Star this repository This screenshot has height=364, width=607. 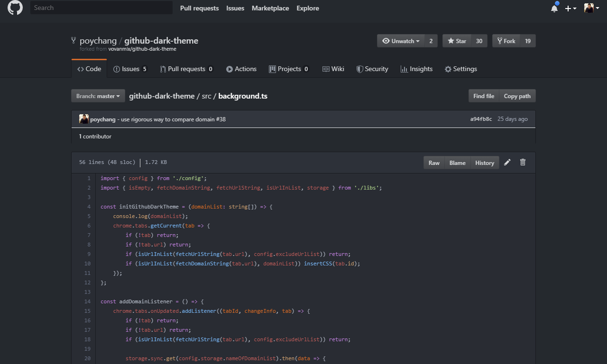click(x=457, y=41)
